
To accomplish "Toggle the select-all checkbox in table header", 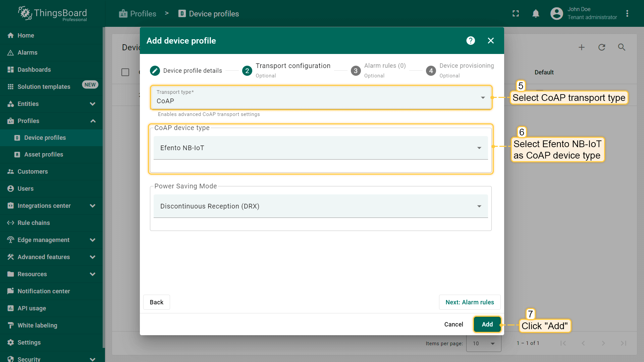I will coord(125,72).
